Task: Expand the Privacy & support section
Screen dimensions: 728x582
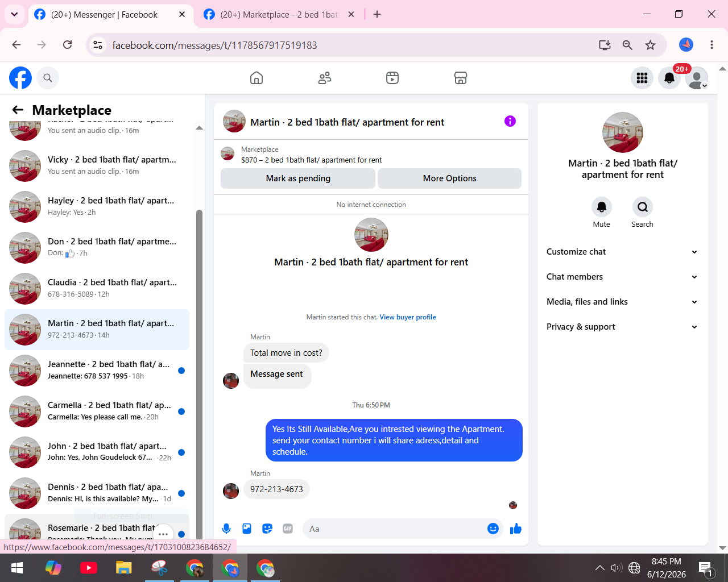Action: (x=622, y=327)
